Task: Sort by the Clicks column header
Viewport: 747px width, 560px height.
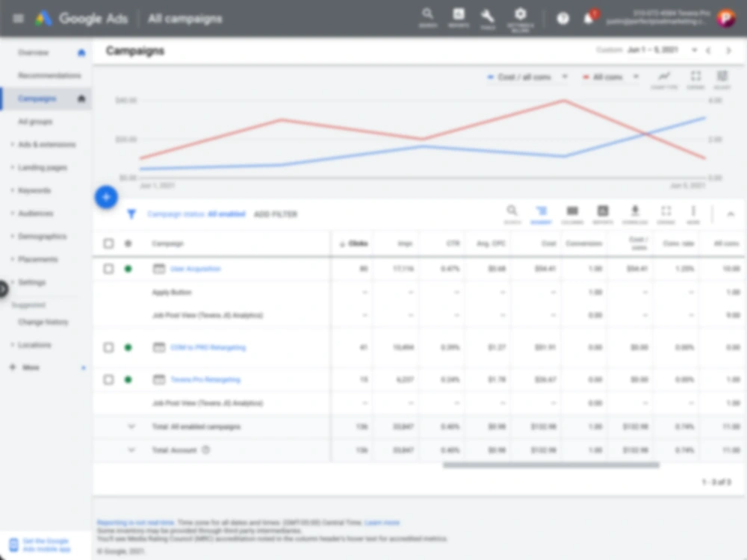Action: coord(354,243)
